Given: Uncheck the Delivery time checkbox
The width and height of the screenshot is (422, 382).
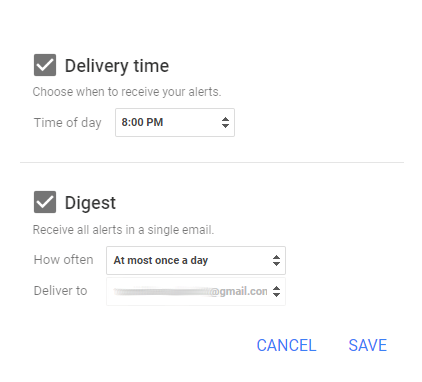Looking at the screenshot, I should (x=45, y=65).
